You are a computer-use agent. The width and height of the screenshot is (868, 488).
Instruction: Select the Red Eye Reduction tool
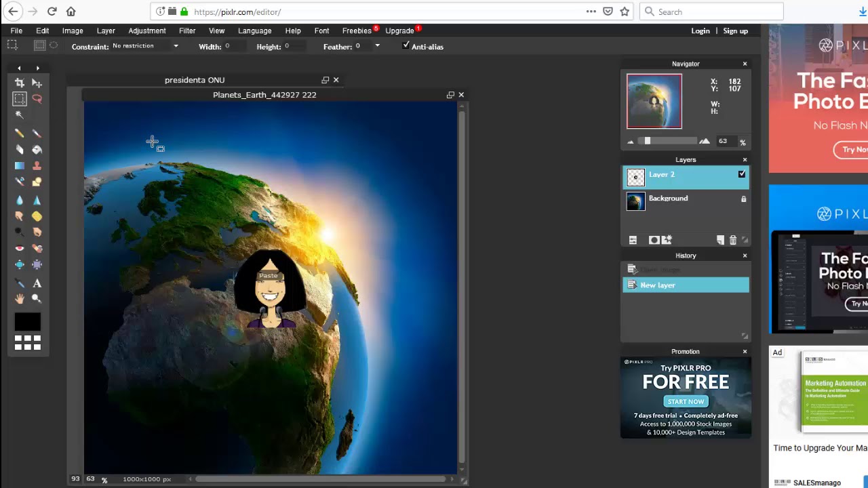(x=19, y=249)
